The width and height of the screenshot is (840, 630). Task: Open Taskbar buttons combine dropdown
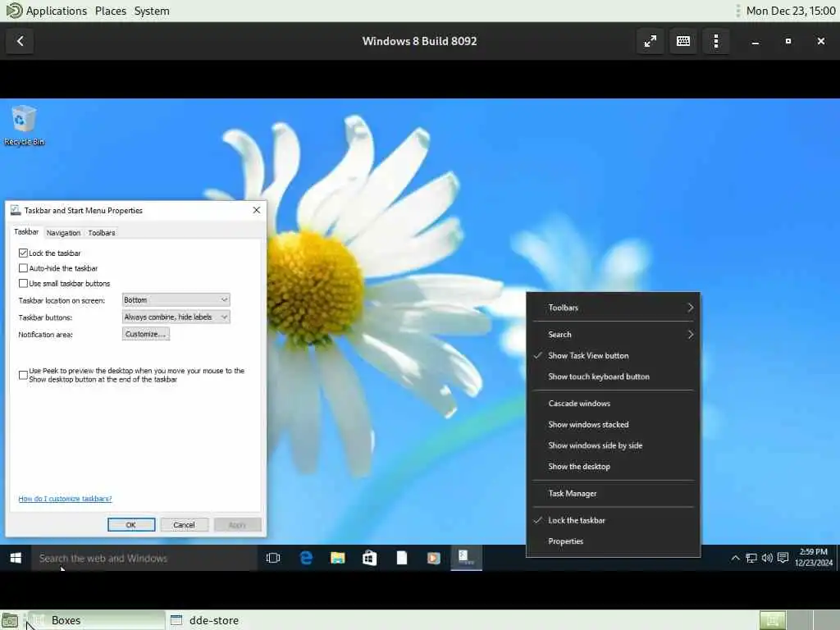click(176, 317)
